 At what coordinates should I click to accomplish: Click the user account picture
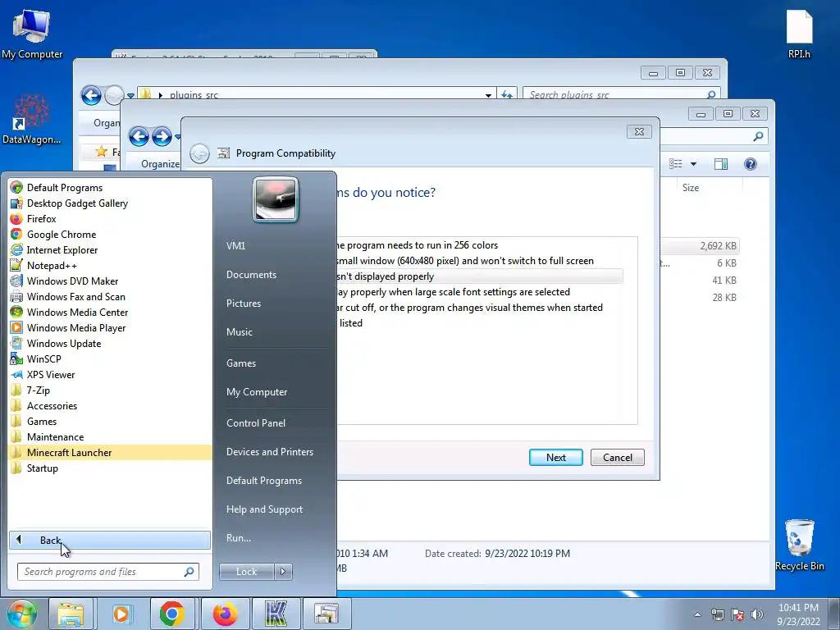(x=276, y=199)
